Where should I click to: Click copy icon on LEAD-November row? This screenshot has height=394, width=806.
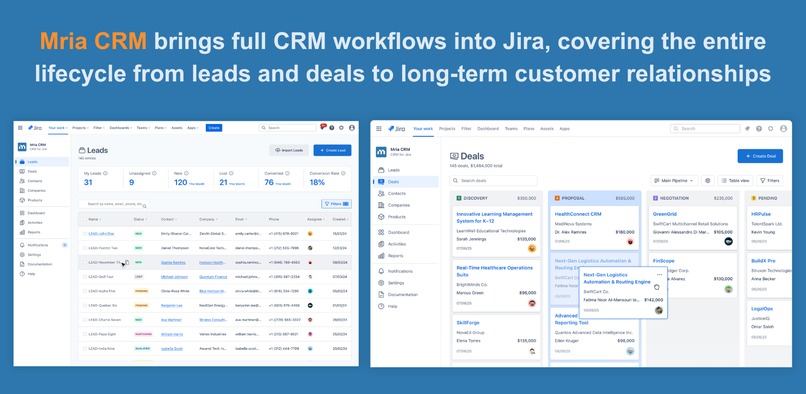point(127,262)
